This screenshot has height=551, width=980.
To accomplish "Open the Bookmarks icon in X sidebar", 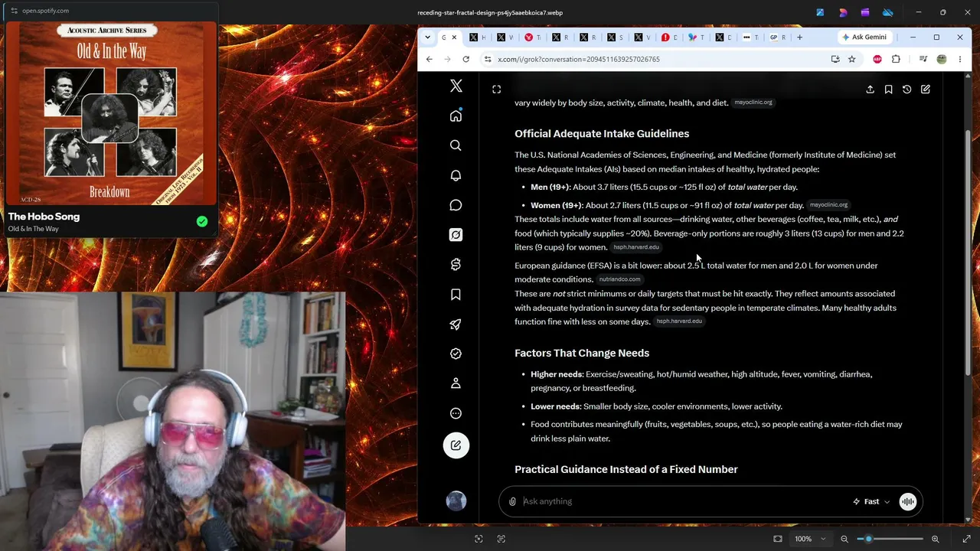I will pyautogui.click(x=456, y=295).
